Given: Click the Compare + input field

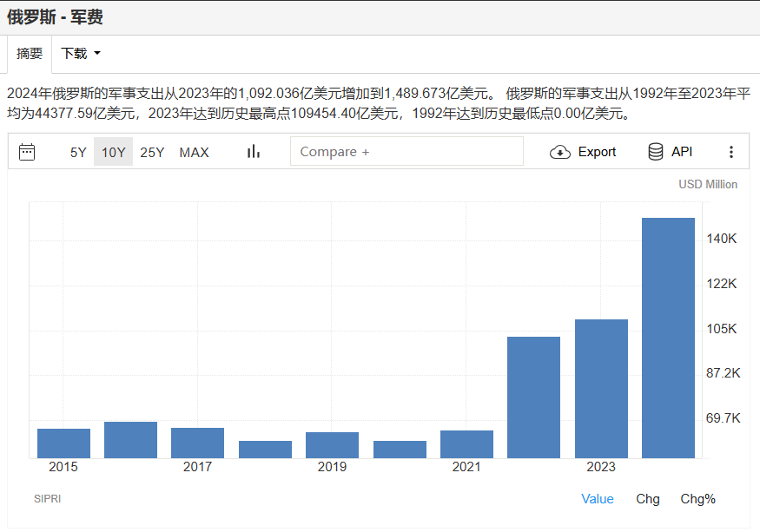Looking at the screenshot, I should [x=406, y=152].
